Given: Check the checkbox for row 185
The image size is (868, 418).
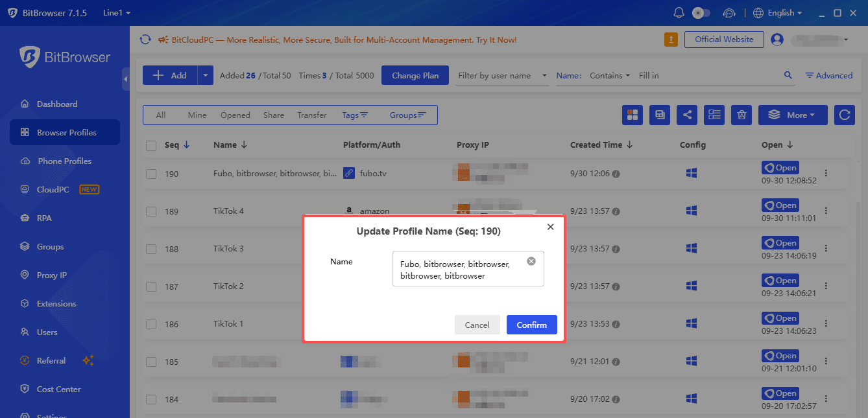Looking at the screenshot, I should [151, 362].
